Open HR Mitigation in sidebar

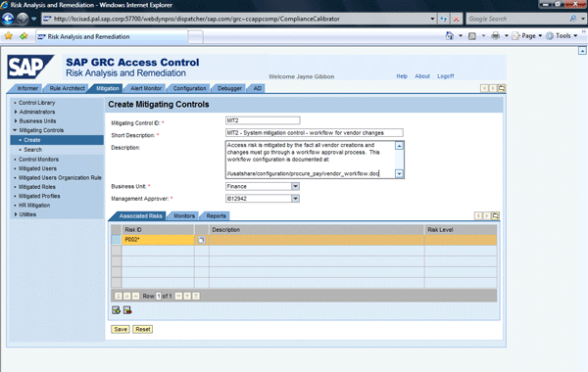click(x=34, y=206)
